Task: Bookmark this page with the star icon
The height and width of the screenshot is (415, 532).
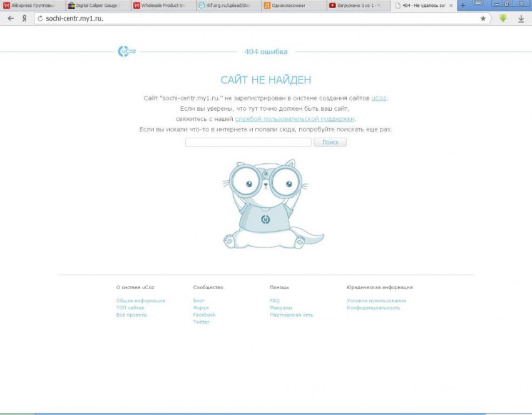Action: point(483,19)
